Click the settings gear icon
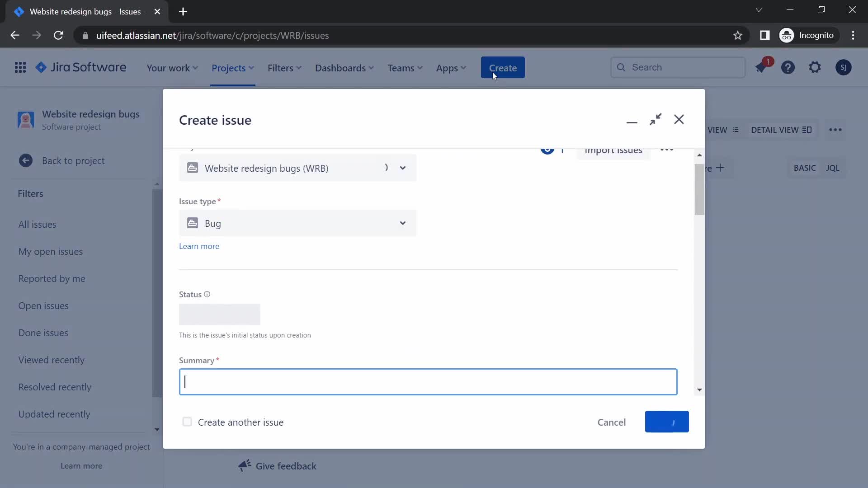This screenshot has height=488, width=868. pos(815,67)
